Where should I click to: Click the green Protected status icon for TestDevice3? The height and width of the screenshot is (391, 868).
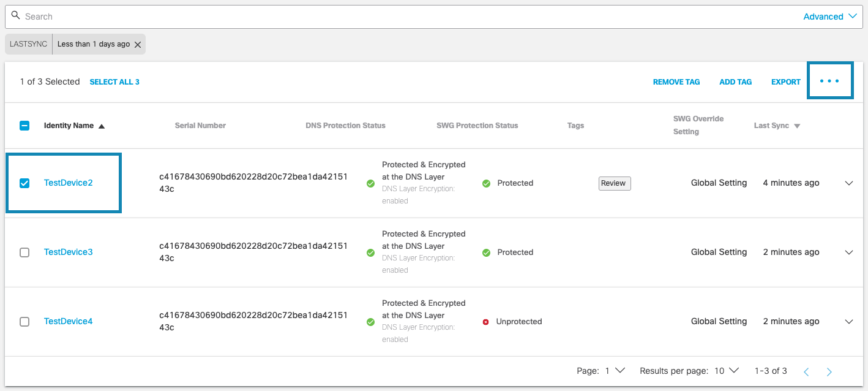[x=486, y=252]
